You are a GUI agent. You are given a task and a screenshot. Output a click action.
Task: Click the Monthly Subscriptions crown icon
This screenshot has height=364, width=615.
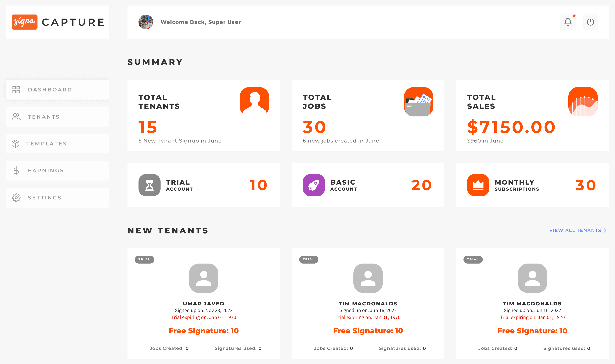(x=478, y=185)
